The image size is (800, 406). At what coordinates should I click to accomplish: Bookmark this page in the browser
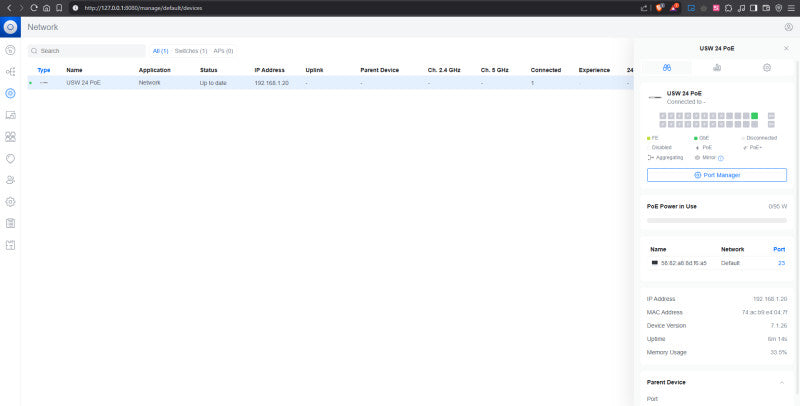click(59, 8)
